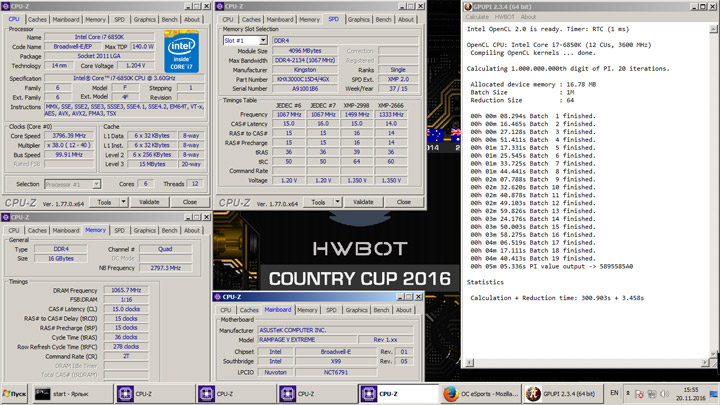Click the Manufacturer value 'Kingston'

[305, 70]
